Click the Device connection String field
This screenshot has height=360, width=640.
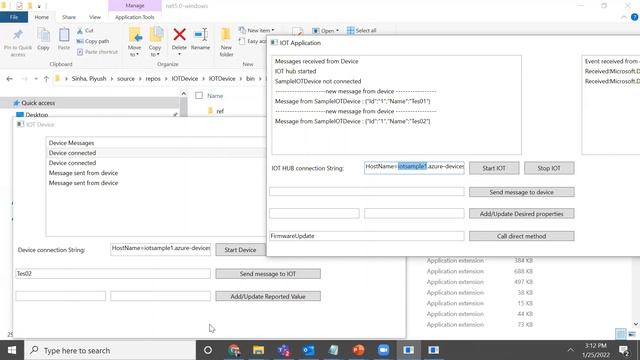[x=160, y=249]
